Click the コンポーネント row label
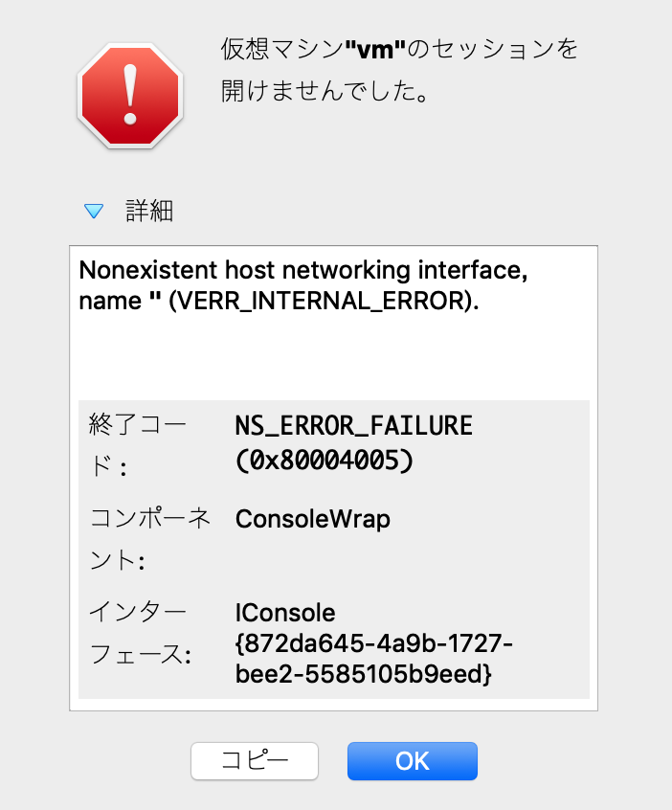The height and width of the screenshot is (810, 672). [x=150, y=539]
